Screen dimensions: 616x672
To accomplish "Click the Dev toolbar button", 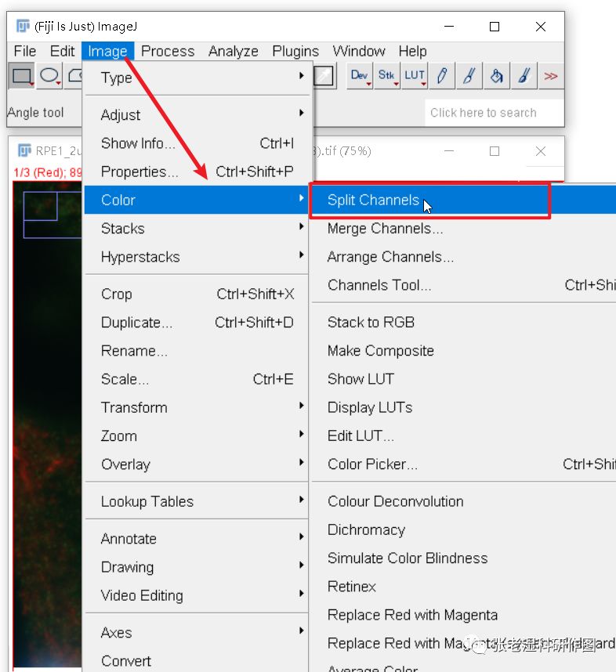I will point(359,76).
